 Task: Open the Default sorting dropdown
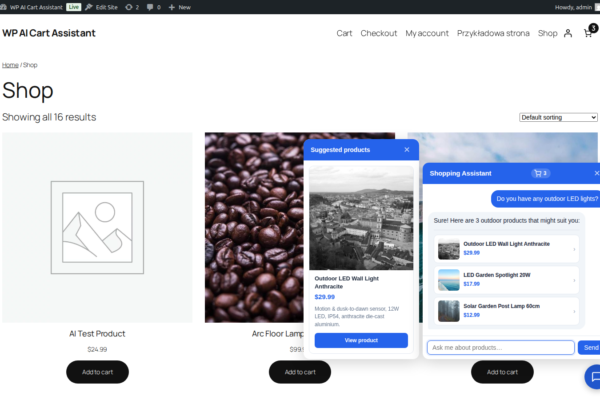558,118
